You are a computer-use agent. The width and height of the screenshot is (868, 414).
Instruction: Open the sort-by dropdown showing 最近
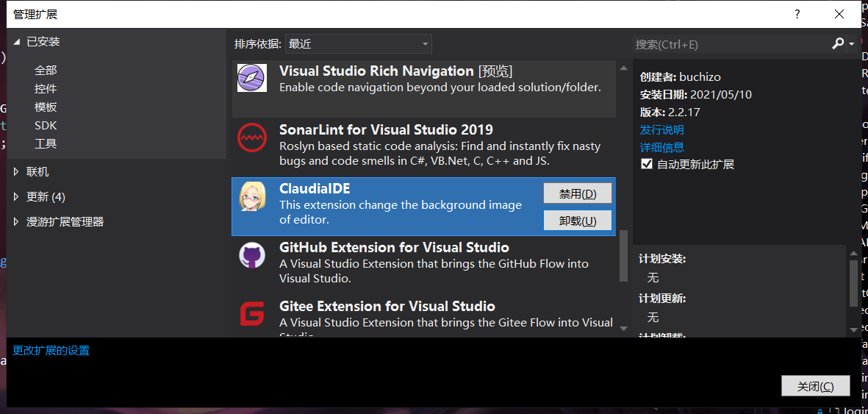click(x=359, y=44)
